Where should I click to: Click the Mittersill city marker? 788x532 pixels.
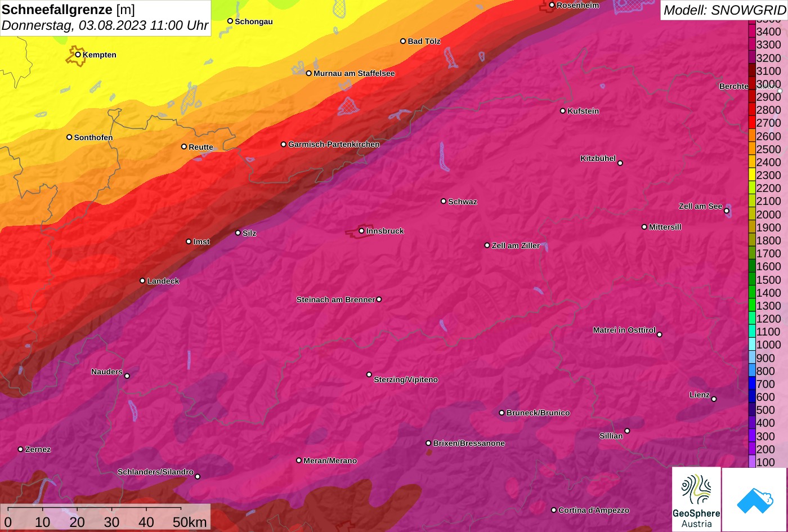click(644, 227)
